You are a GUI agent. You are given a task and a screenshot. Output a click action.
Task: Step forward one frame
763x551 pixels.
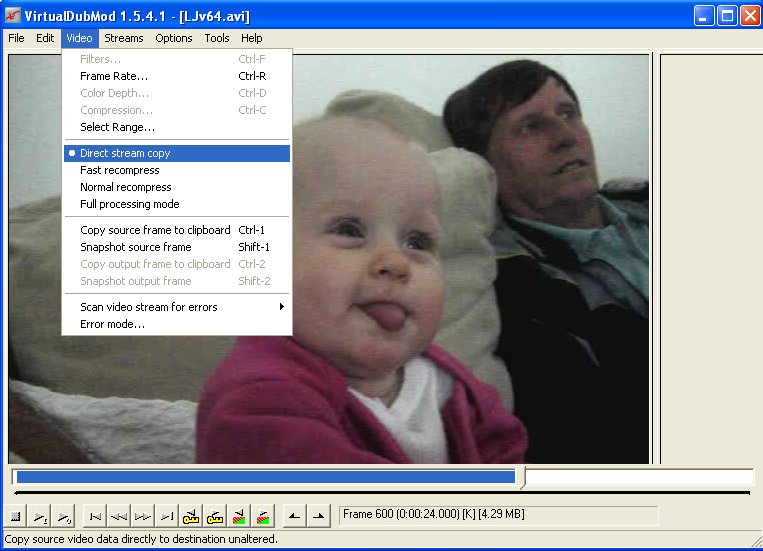click(143, 516)
